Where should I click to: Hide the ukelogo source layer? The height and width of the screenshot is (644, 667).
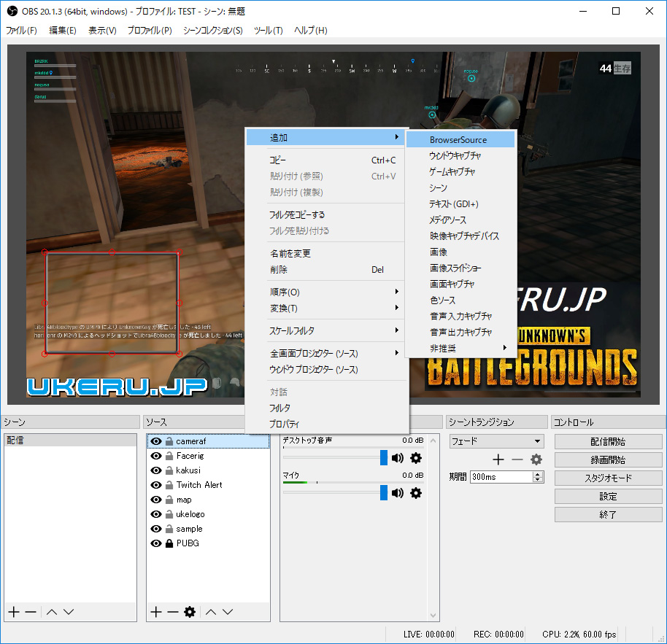pos(155,514)
